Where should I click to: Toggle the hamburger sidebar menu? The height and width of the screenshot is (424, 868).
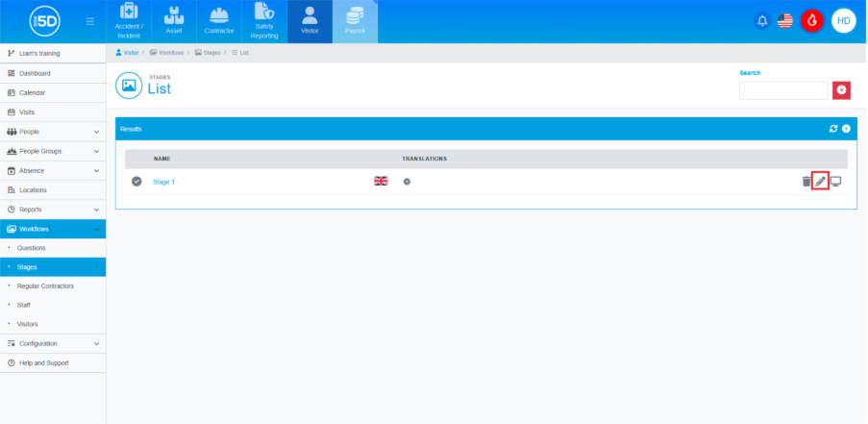pos(90,21)
